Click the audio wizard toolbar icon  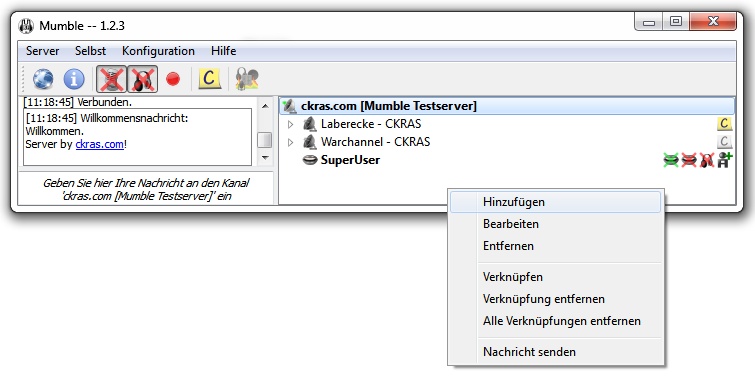(247, 79)
